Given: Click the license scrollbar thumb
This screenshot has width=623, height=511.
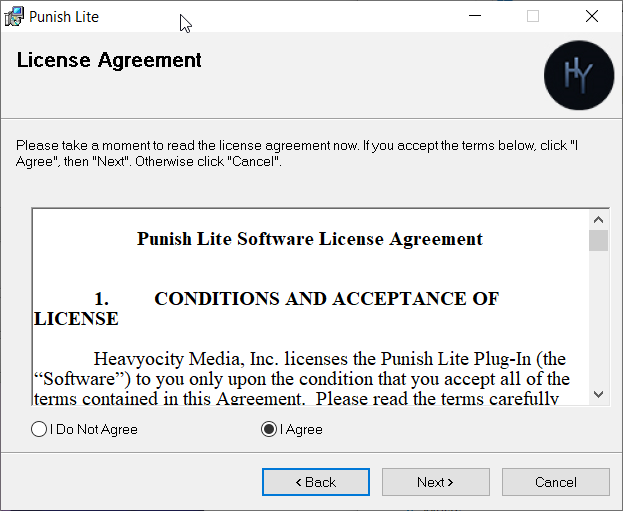Looking at the screenshot, I should point(598,240).
